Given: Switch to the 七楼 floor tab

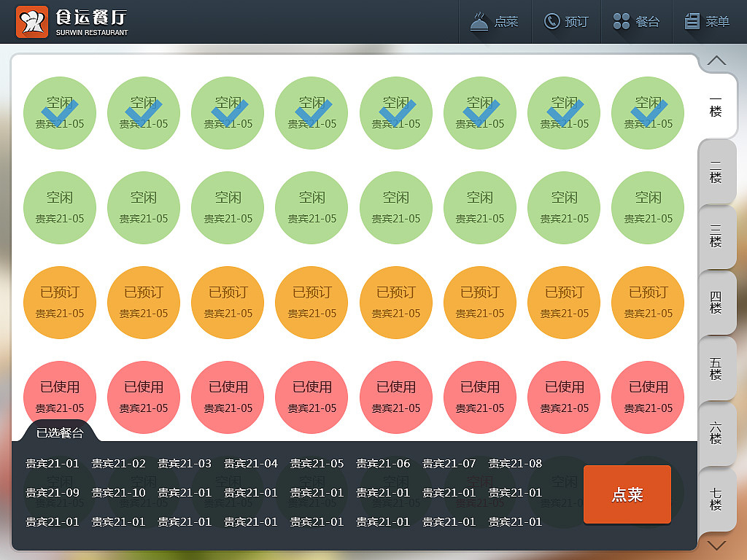Looking at the screenshot, I should [x=716, y=499].
